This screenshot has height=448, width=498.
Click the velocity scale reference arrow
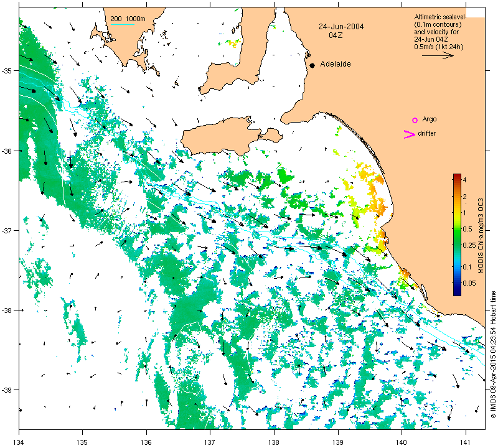coord(438,55)
